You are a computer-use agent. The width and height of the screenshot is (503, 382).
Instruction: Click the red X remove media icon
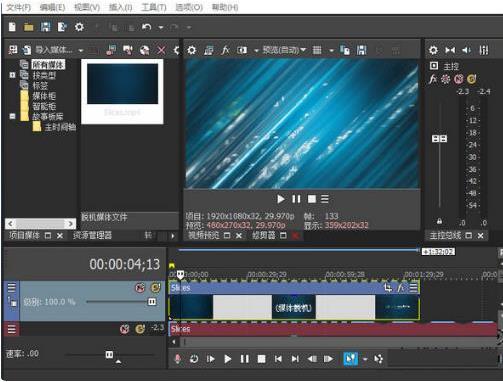click(161, 50)
